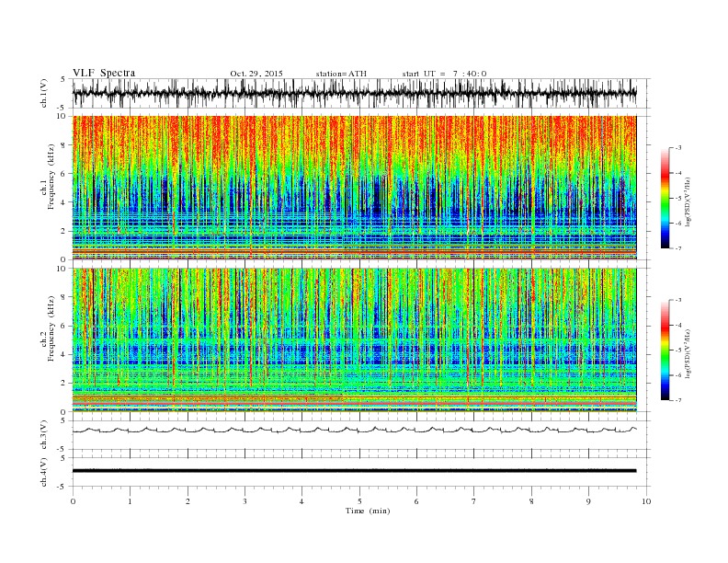Click the 'station=ATH' header label

pyautogui.click(x=341, y=74)
